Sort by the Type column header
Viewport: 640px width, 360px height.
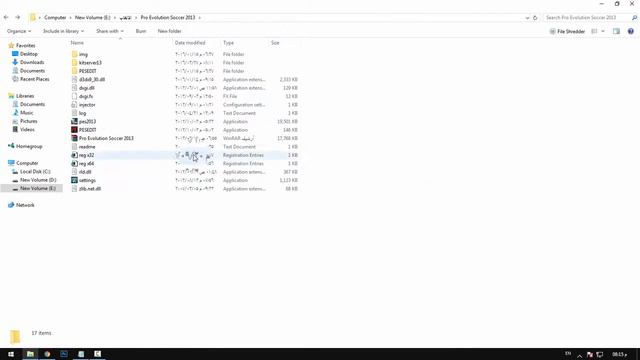coord(228,43)
